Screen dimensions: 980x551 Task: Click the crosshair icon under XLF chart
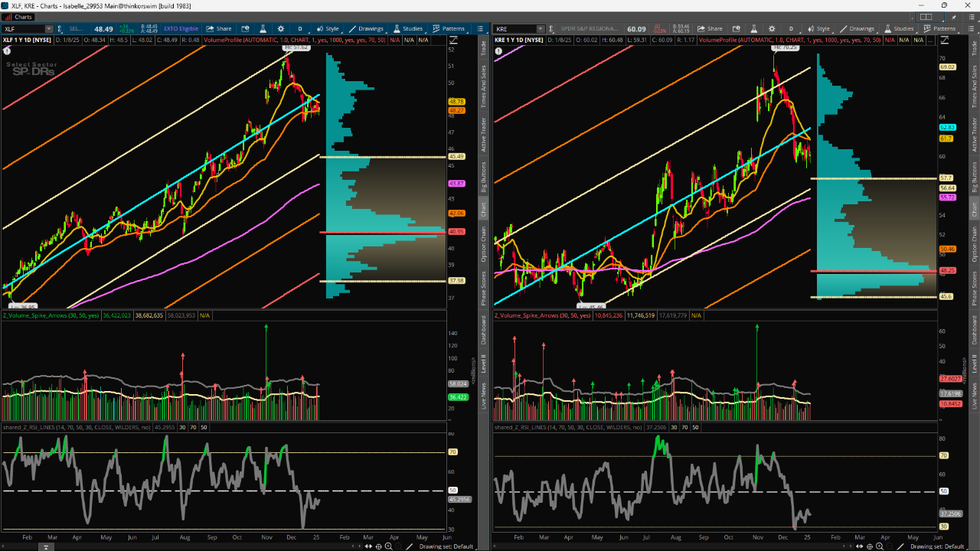pos(379,546)
